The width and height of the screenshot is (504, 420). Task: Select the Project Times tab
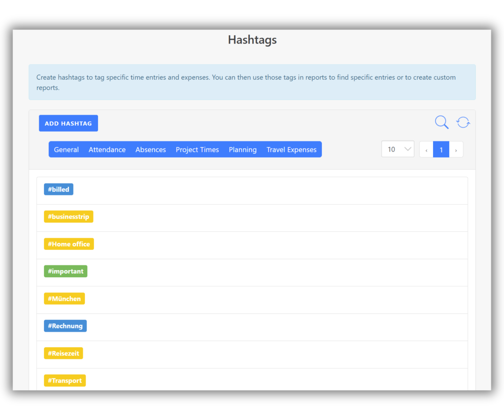click(x=197, y=149)
